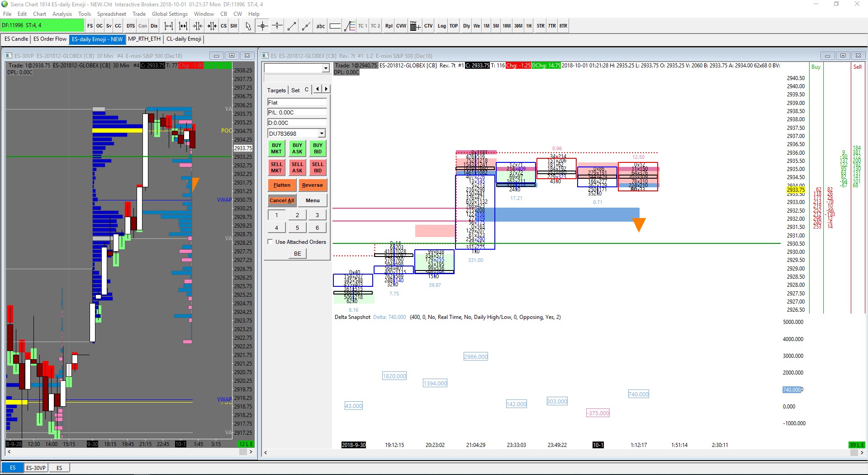Select the rectangle drawing tool
The width and height of the screenshot is (868, 475).
pyautogui.click(x=335, y=26)
